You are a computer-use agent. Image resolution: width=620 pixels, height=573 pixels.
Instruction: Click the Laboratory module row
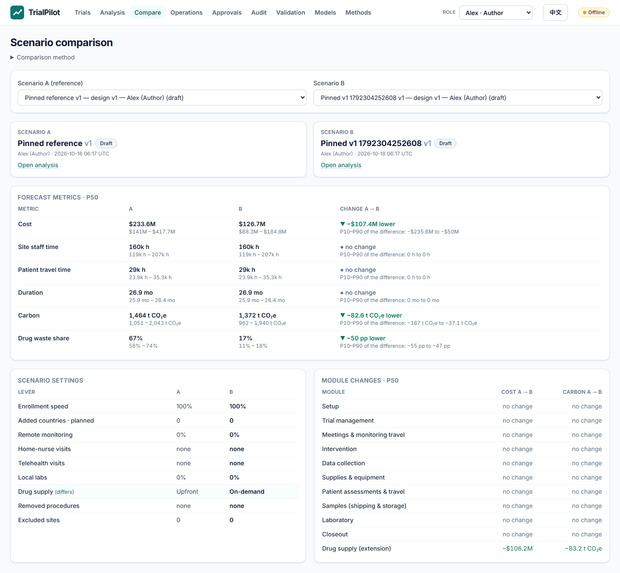(x=462, y=520)
